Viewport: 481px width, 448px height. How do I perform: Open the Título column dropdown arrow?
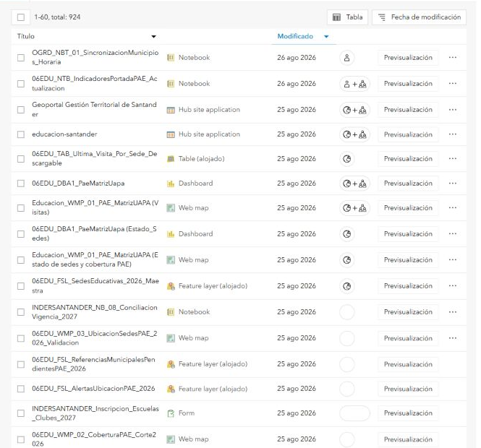click(153, 36)
